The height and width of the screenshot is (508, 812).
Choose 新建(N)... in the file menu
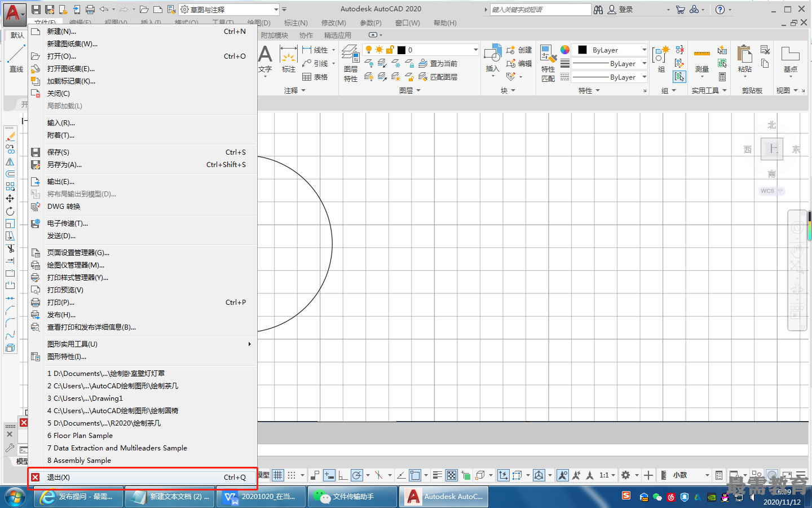(143, 32)
